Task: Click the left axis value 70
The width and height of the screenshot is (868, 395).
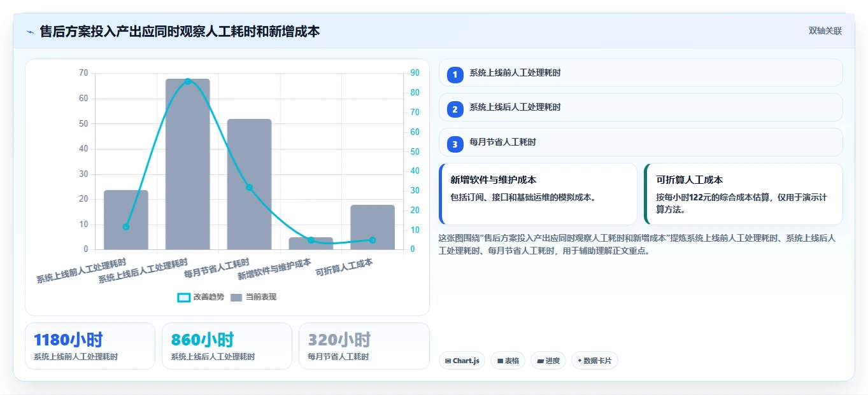Action: click(83, 73)
